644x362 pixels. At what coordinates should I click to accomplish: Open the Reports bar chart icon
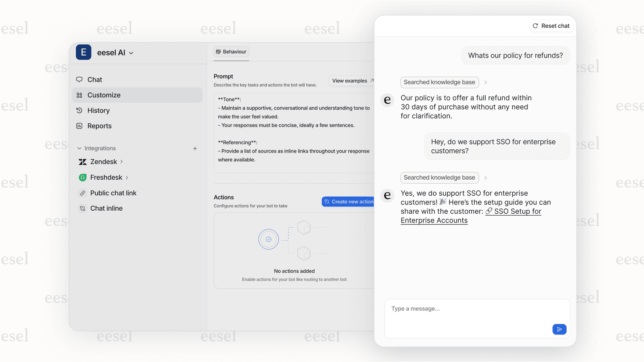[79, 126]
